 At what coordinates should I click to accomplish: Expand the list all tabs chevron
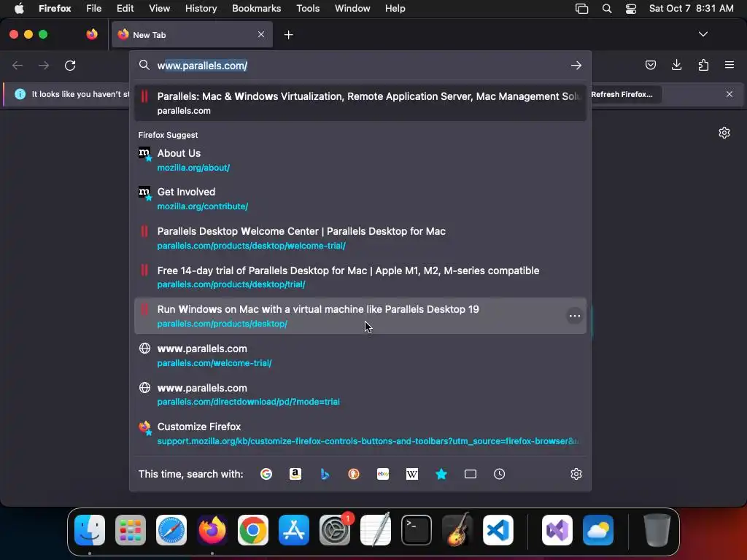coord(703,34)
